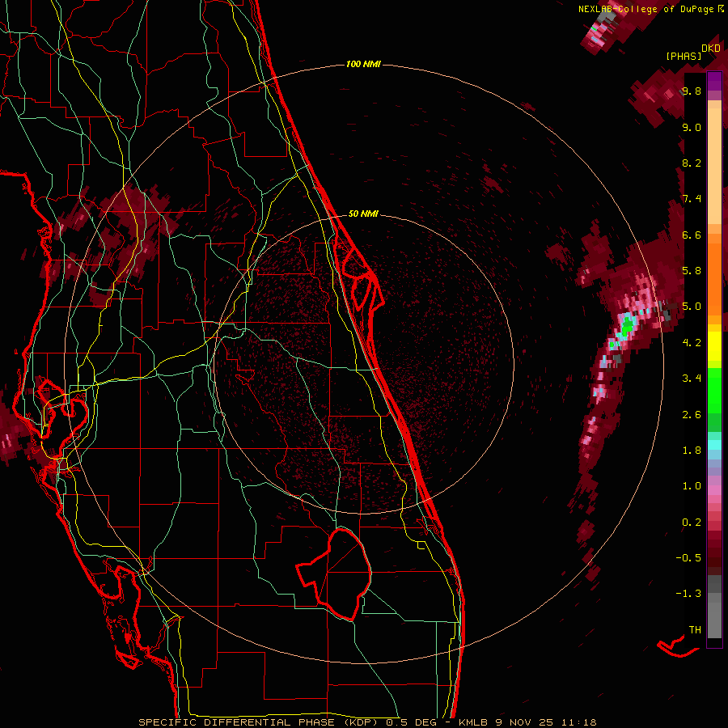Select the 0.2 value on the scale
This screenshot has height=728, width=728.
[x=692, y=523]
